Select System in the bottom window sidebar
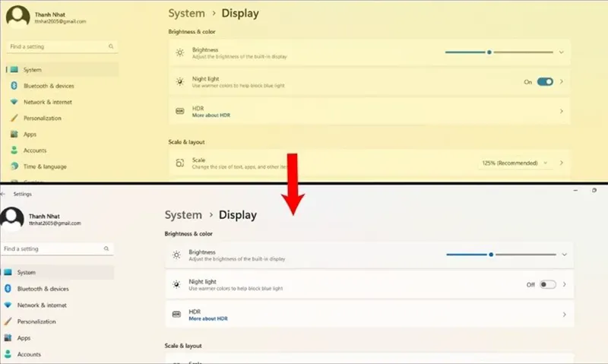The width and height of the screenshot is (608, 364). click(57, 272)
